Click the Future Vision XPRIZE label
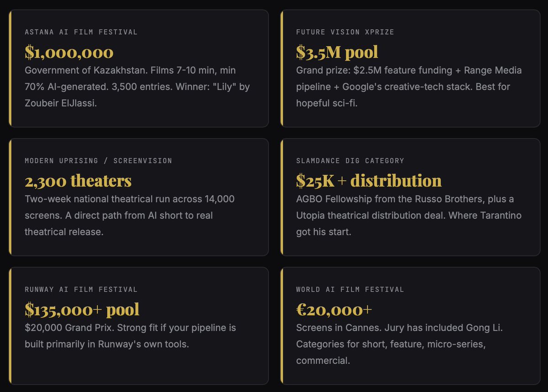 (x=345, y=32)
